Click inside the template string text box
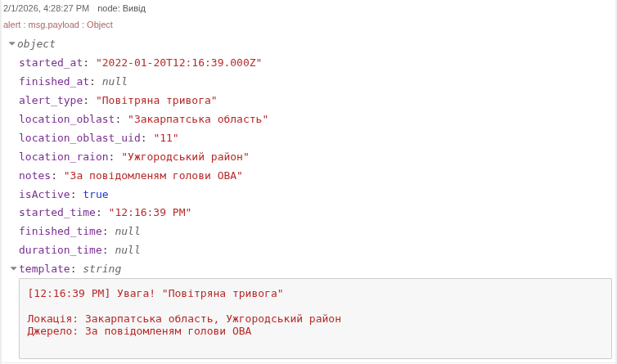 (x=315, y=318)
